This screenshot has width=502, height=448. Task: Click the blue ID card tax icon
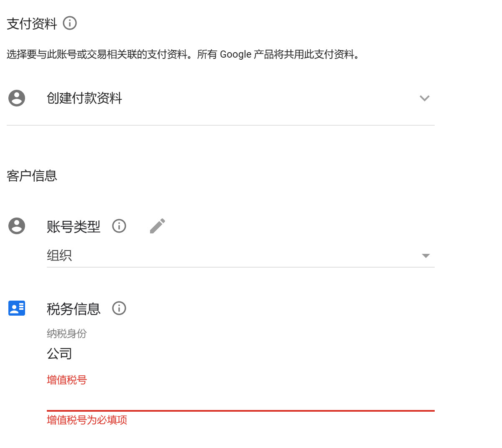point(17,308)
